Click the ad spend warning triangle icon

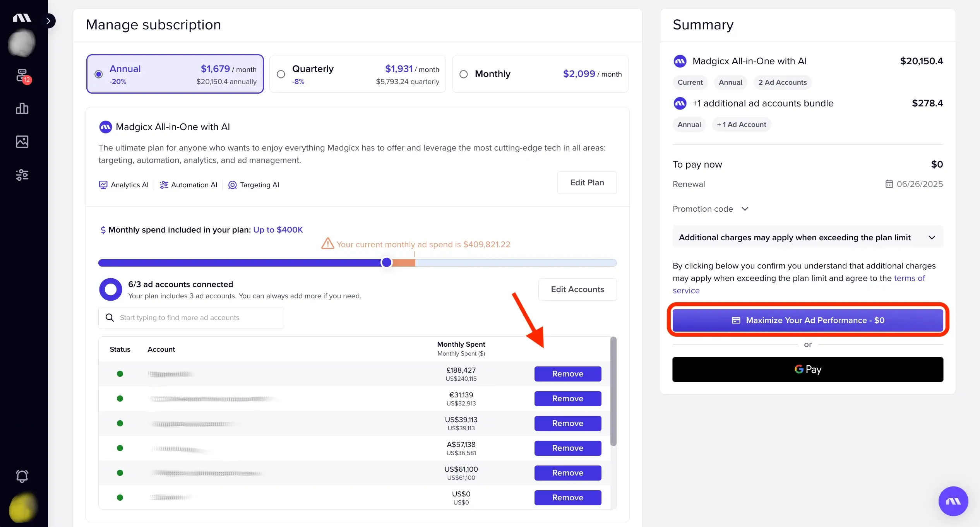tap(327, 244)
